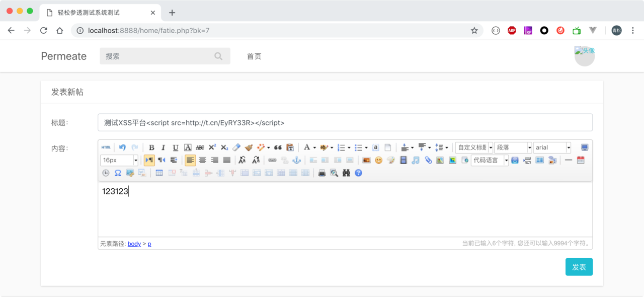Insert an anchor

(297, 160)
